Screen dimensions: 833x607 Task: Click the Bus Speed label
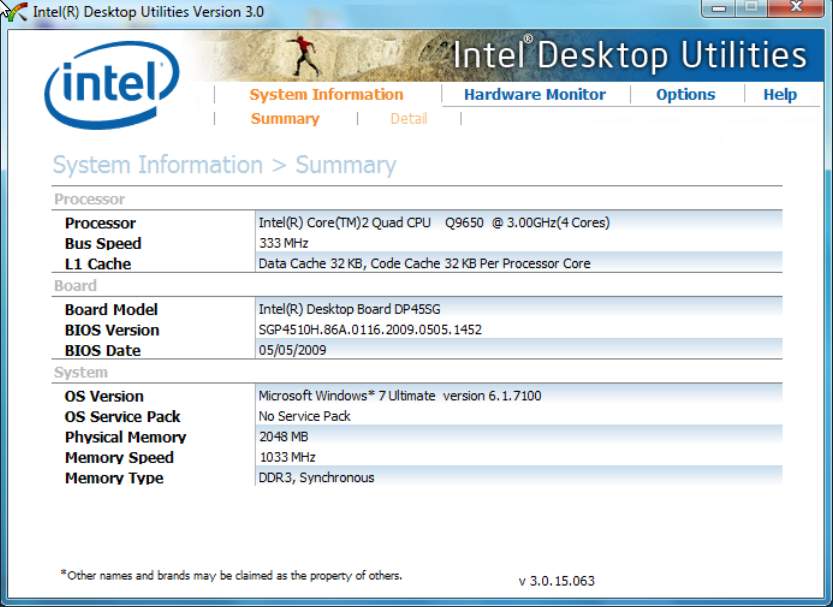tap(103, 243)
